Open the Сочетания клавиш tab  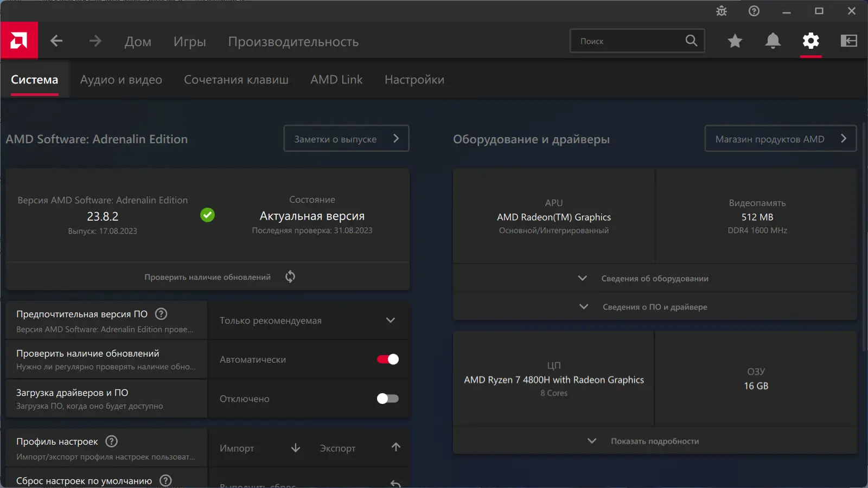[x=236, y=80]
